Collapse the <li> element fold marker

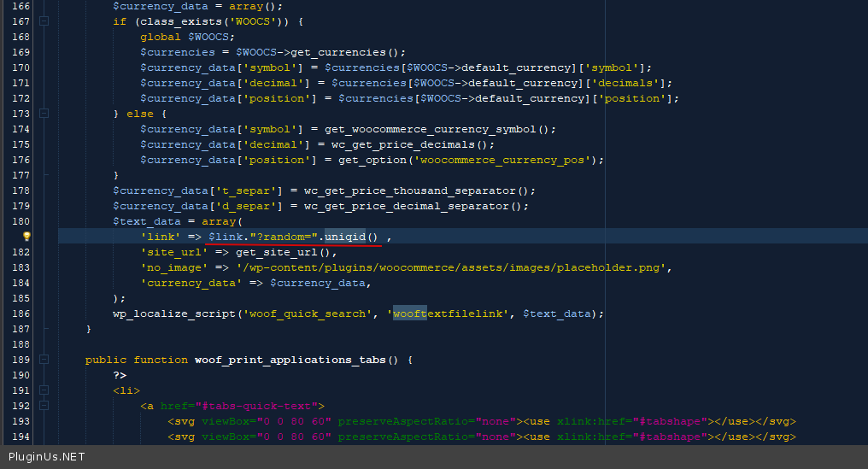[44, 390]
